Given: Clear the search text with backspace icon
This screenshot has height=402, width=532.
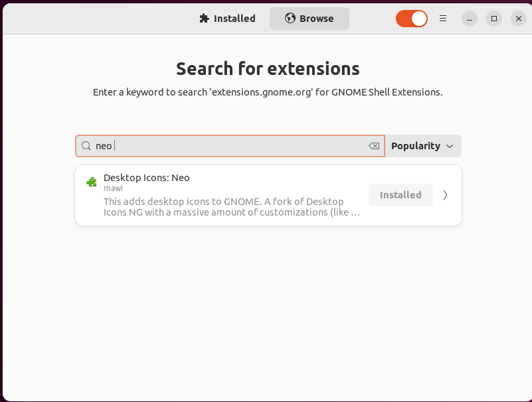Looking at the screenshot, I should 374,146.
